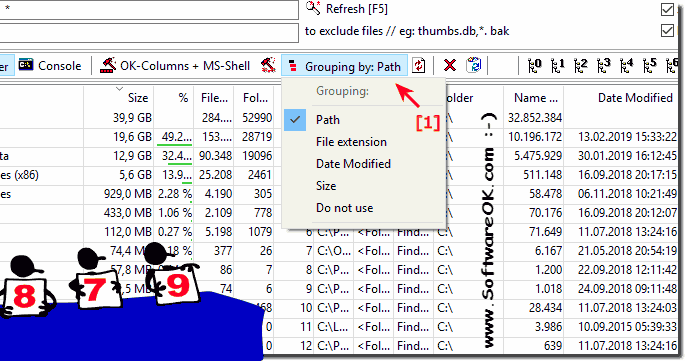Screen dimensions: 685x361
Task: Click the red X delete icon
Action: click(x=450, y=66)
